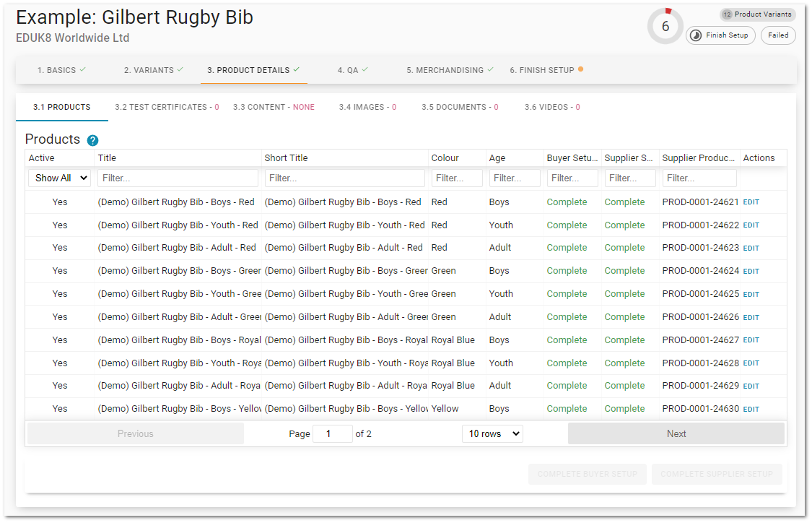
Task: Select the 3. Product Details tab
Action: pos(253,70)
